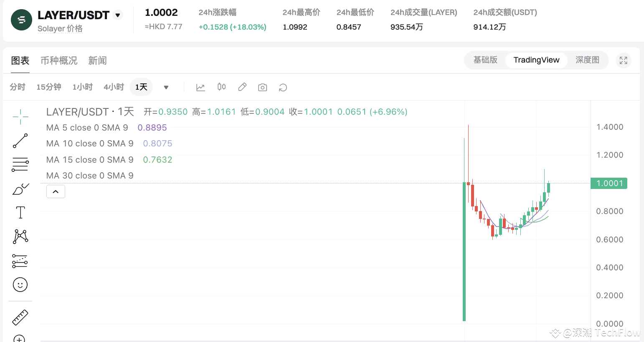Screen dimensions: 644x342
Task: Open the measure ruler tool
Action: coord(20,317)
